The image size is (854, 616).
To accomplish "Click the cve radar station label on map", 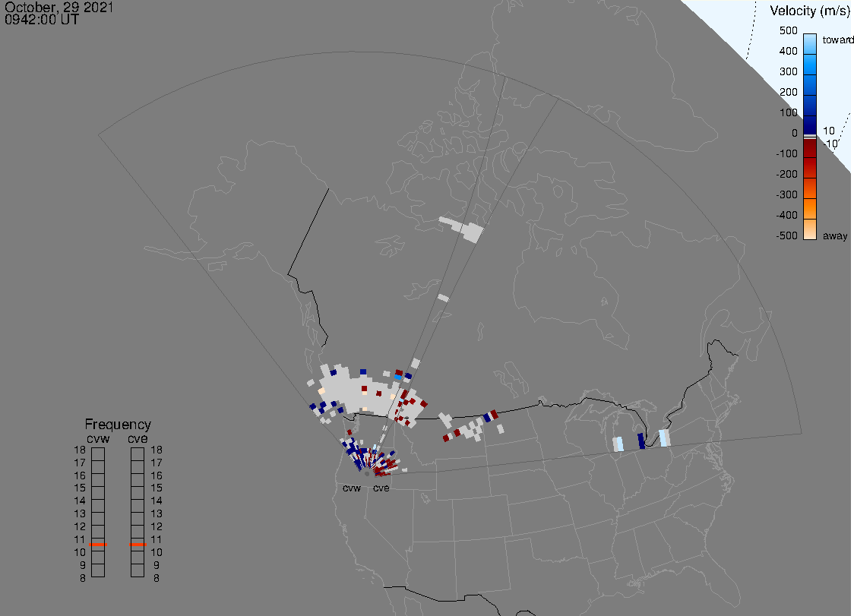I will coord(381,488).
